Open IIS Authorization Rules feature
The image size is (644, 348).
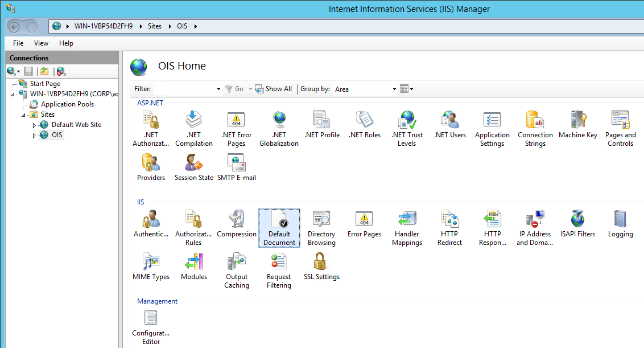coord(193,228)
